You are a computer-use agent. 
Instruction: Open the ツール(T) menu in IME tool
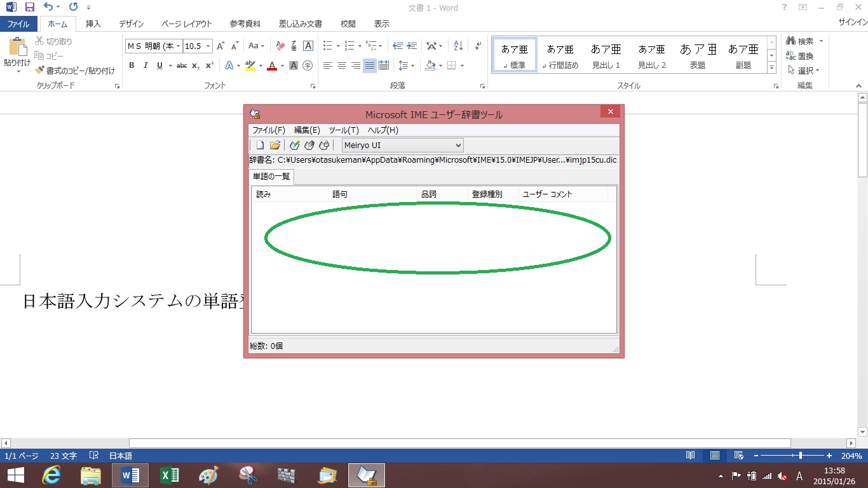click(344, 130)
